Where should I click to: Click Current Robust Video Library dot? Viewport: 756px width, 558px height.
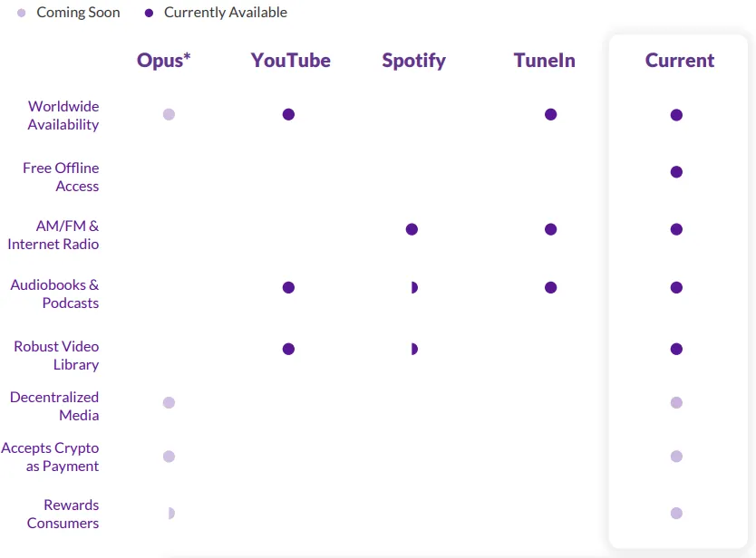[676, 349]
